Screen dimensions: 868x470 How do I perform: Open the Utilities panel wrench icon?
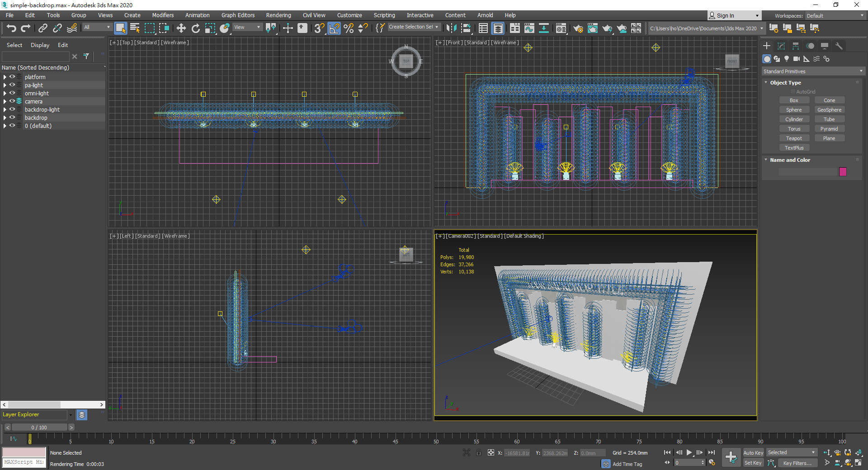[839, 46]
